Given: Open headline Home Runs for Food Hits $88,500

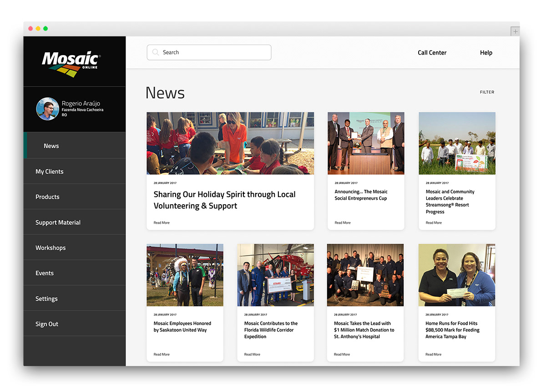Looking at the screenshot, I should point(453,330).
